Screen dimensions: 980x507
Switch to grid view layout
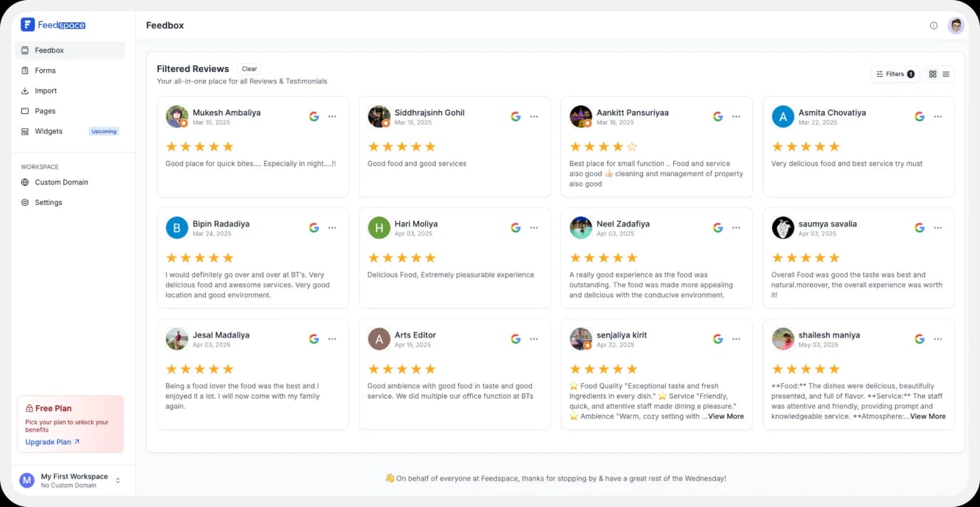click(932, 73)
